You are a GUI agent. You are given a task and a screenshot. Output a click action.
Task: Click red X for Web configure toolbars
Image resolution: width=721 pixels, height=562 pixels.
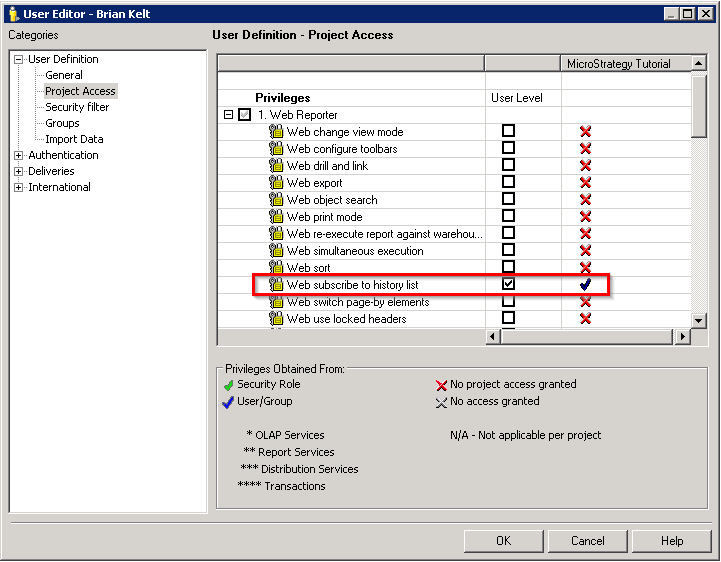tap(585, 149)
